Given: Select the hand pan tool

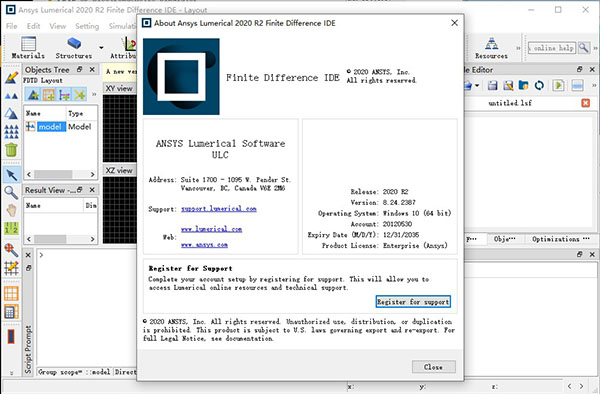Looking at the screenshot, I should pyautogui.click(x=11, y=210).
